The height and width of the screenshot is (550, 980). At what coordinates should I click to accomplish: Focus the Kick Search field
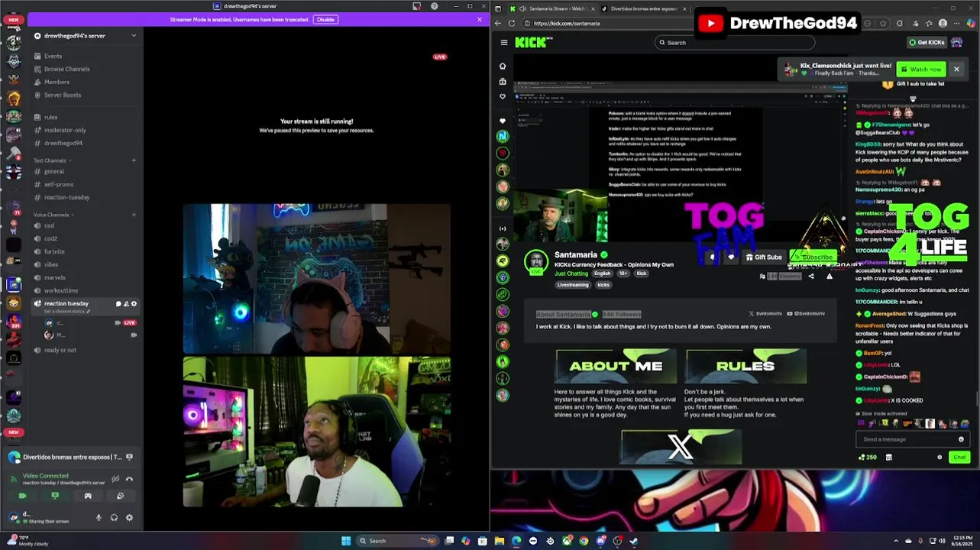click(x=735, y=43)
